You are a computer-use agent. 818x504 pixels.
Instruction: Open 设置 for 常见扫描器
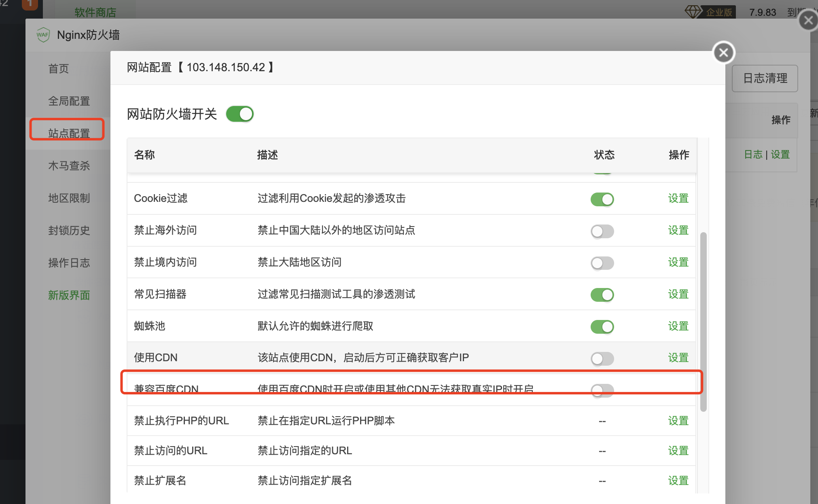678,294
